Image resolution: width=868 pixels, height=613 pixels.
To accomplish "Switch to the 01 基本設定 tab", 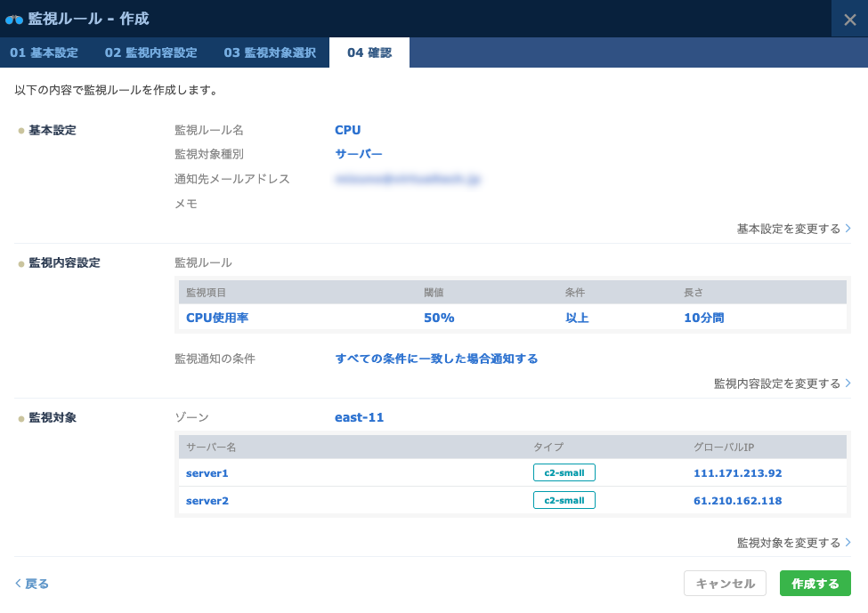I will coord(45,52).
